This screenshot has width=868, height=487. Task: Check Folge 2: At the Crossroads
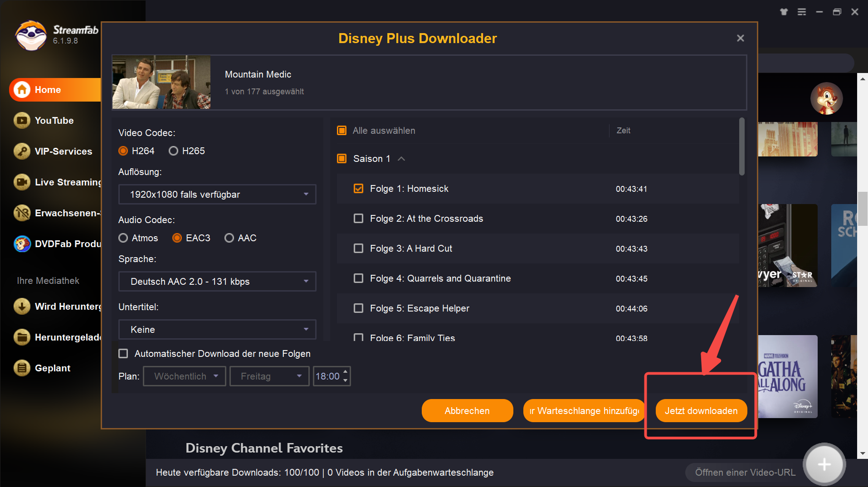[358, 219]
